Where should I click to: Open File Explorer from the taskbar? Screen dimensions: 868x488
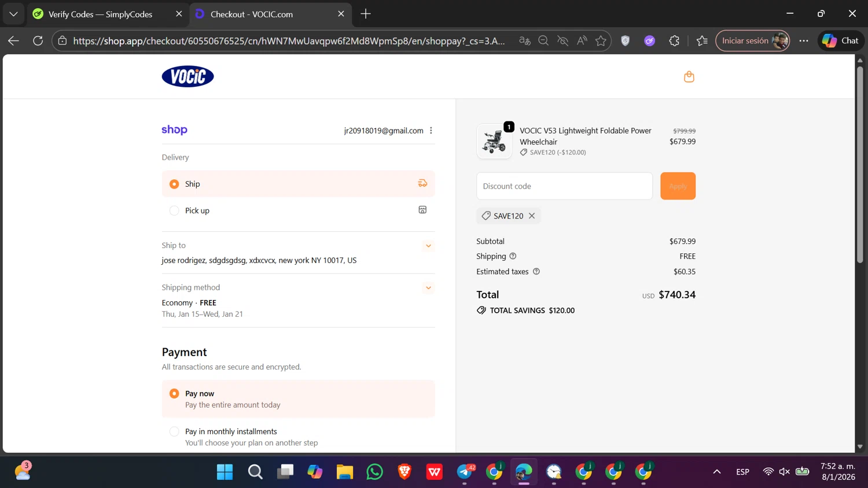click(x=345, y=472)
